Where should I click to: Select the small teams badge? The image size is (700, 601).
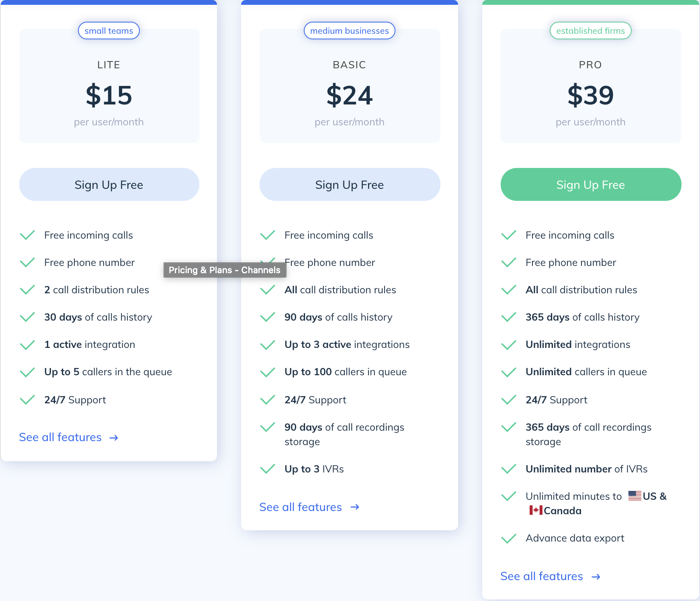pyautogui.click(x=109, y=31)
